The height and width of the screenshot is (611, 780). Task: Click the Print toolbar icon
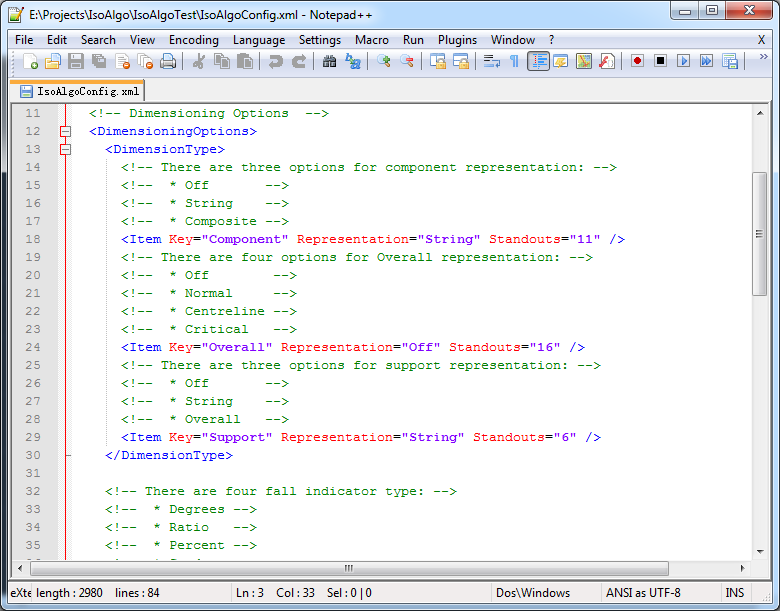coord(168,61)
